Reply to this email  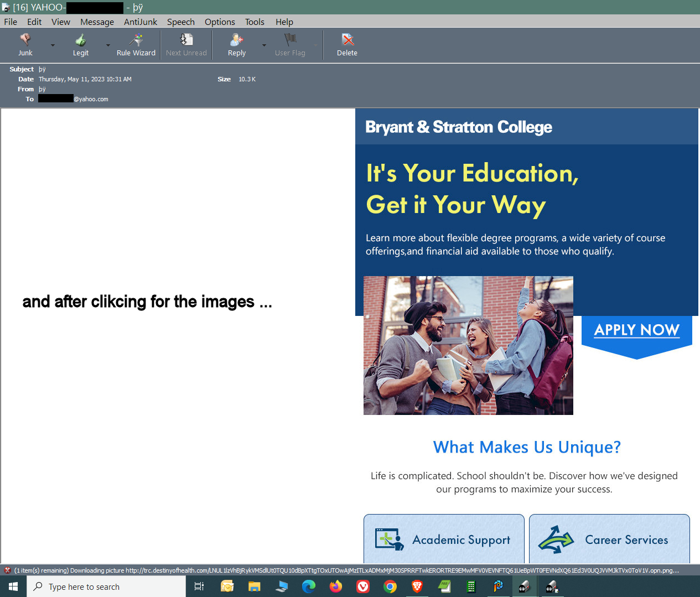(x=237, y=45)
